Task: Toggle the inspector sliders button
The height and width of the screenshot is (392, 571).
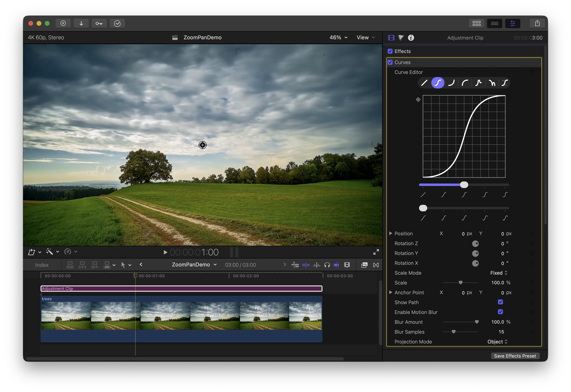Action: click(x=513, y=23)
